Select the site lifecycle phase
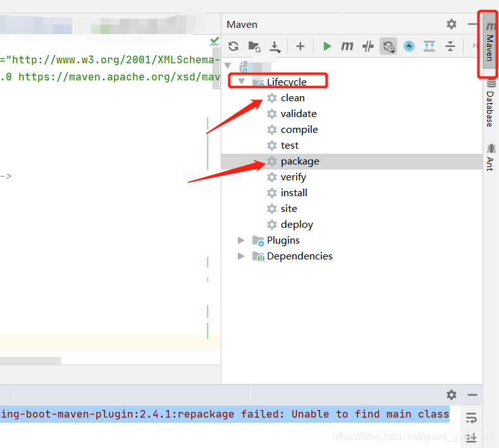Screen dimensions: 499x448 [x=288, y=209]
